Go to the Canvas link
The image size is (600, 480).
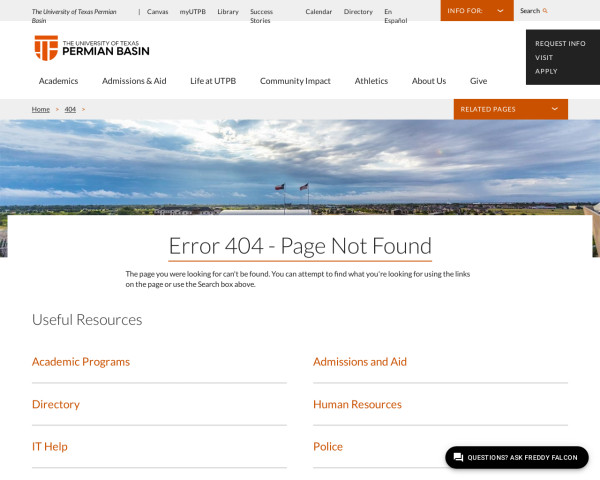157,11
